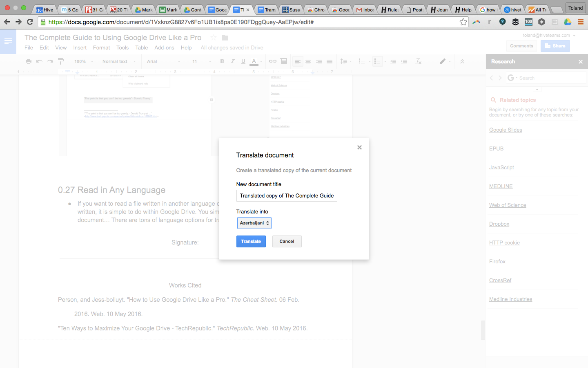Click the Redo icon
The height and width of the screenshot is (368, 588).
tap(50, 61)
